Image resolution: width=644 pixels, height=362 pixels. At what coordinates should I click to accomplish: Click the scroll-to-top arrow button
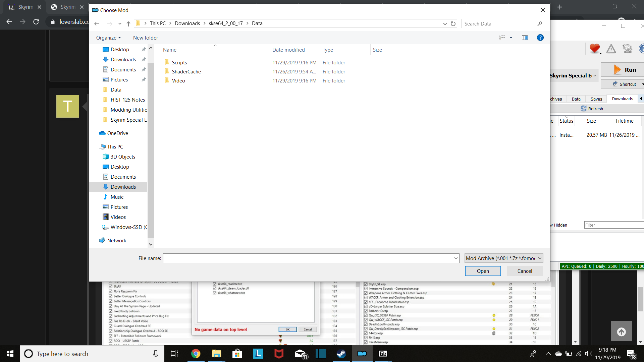coord(621,331)
